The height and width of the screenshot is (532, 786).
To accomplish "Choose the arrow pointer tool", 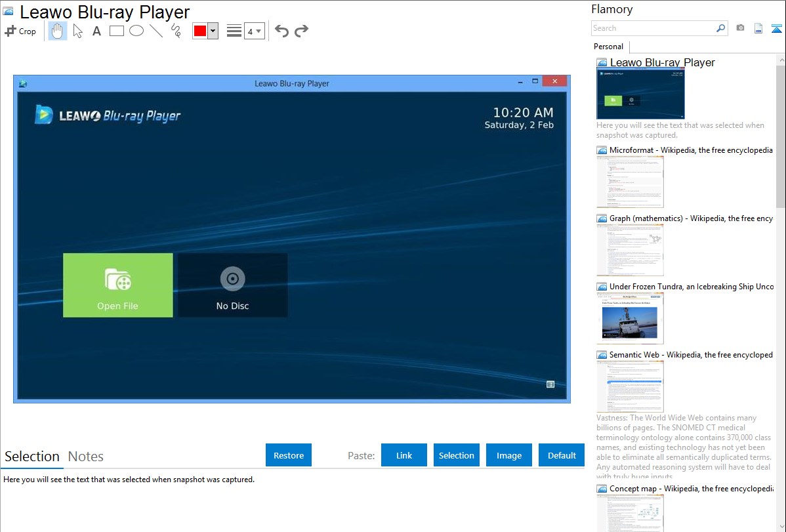I will click(x=77, y=31).
